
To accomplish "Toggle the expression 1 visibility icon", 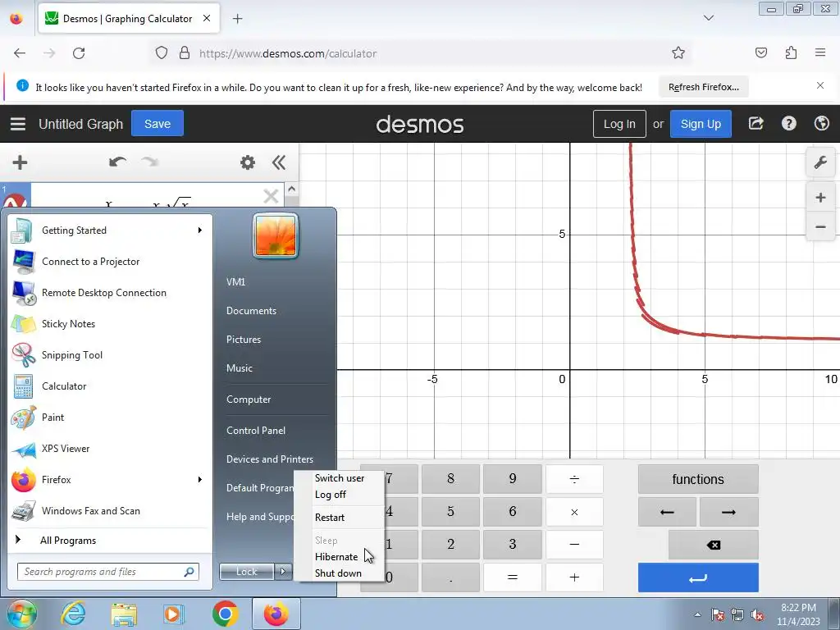I will pyautogui.click(x=15, y=200).
